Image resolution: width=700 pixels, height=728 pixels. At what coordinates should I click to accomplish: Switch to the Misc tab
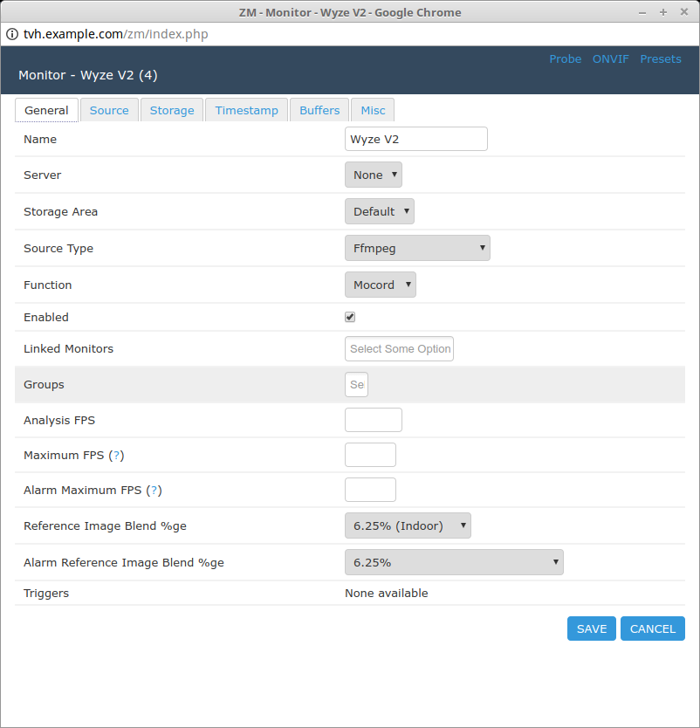(x=373, y=110)
